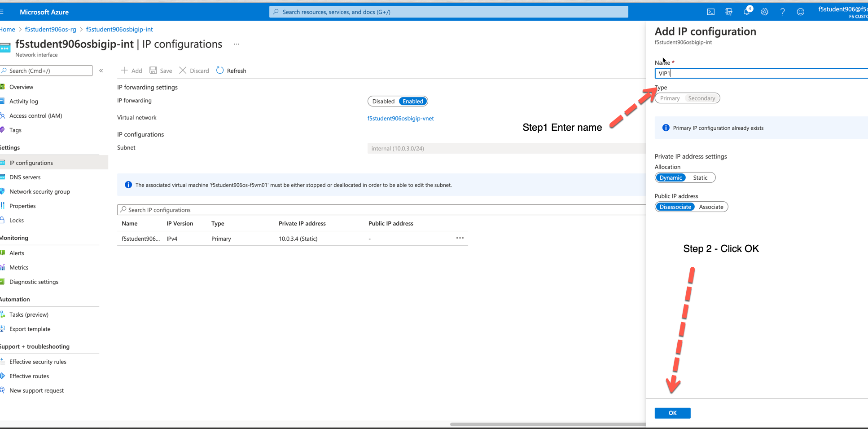Sort by the Name column header
Viewport: 868px width, 429px height.
tap(130, 223)
